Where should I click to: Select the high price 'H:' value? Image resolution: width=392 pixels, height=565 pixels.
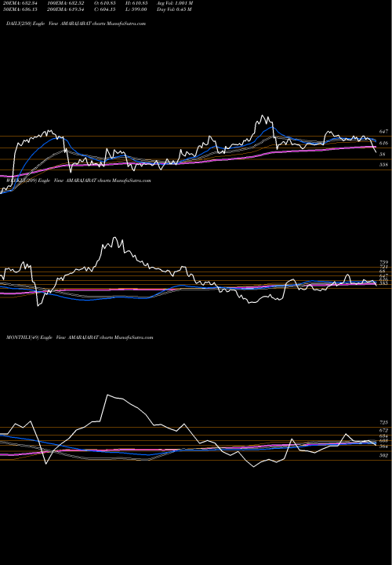pos(137,3)
